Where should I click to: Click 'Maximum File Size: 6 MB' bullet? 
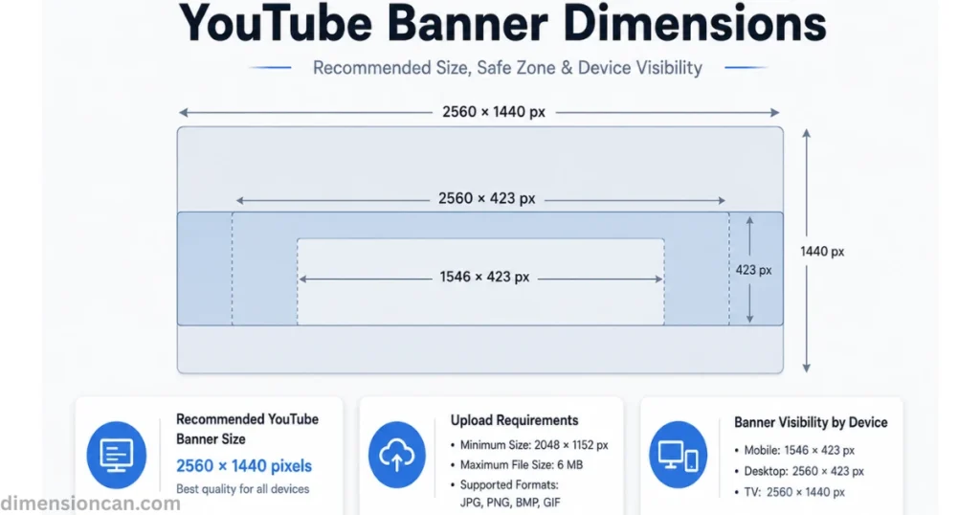516,465
